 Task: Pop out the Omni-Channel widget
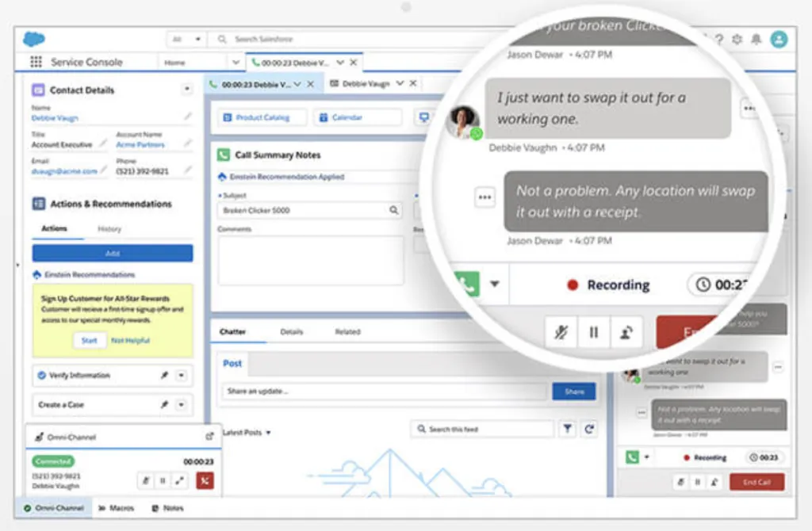[209, 437]
